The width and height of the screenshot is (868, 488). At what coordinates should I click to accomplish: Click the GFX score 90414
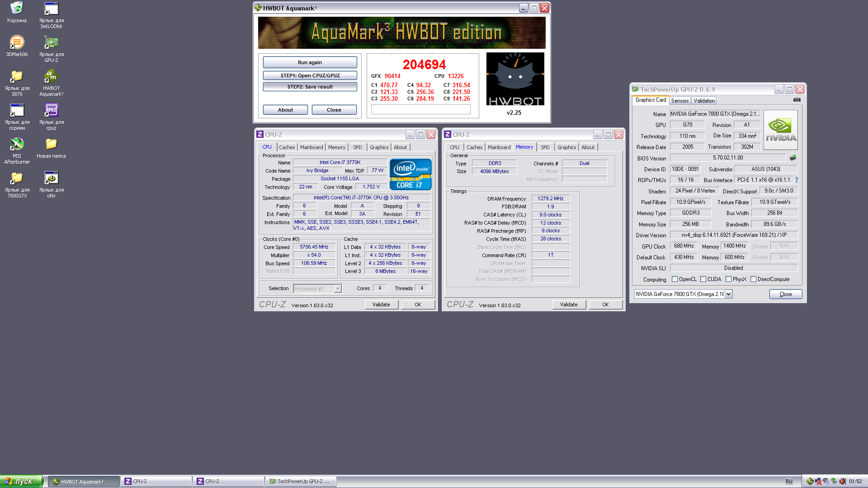click(392, 76)
